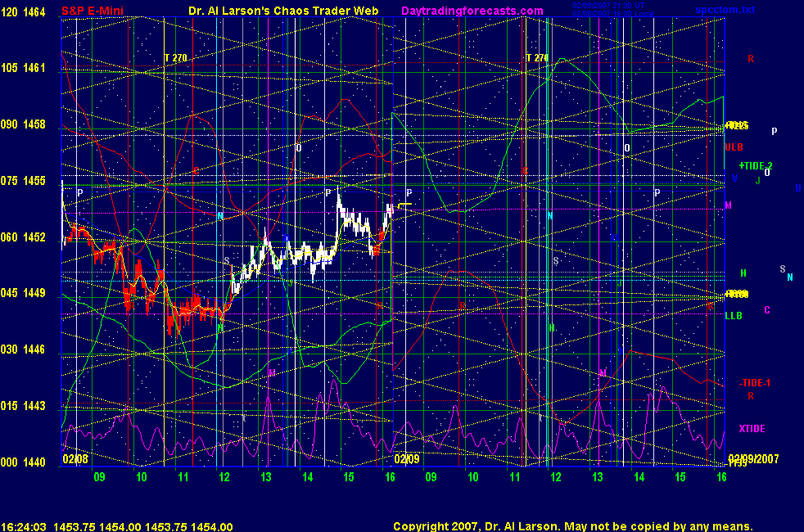The width and height of the screenshot is (804, 532).
Task: Click the "045 1449" price axis label
Action: click(23, 293)
